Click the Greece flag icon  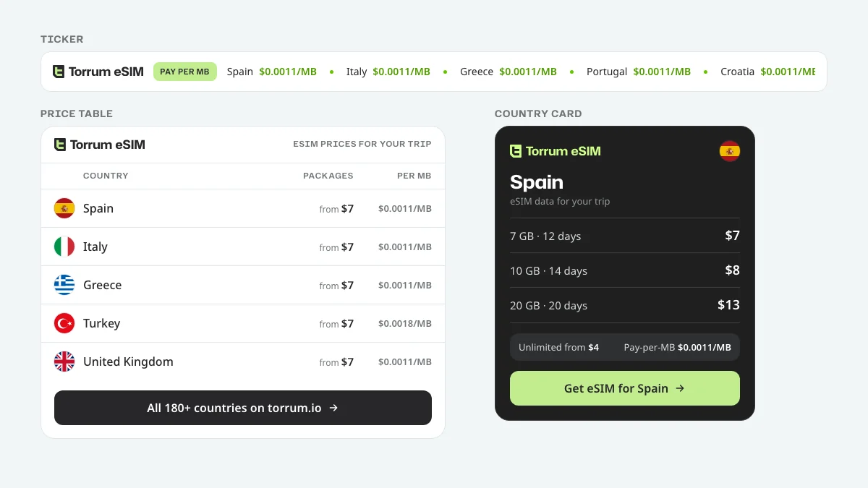[x=64, y=285]
